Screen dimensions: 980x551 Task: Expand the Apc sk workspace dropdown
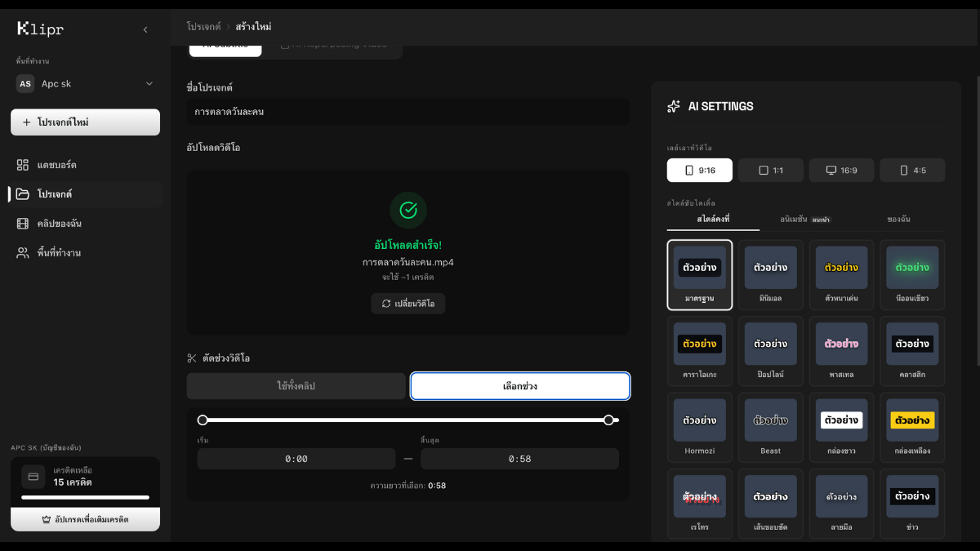pos(149,83)
